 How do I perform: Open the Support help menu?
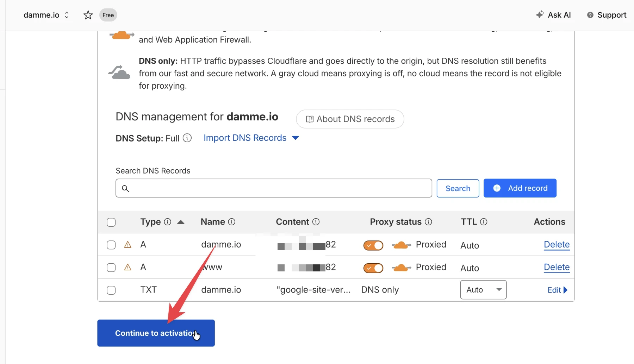click(x=607, y=15)
